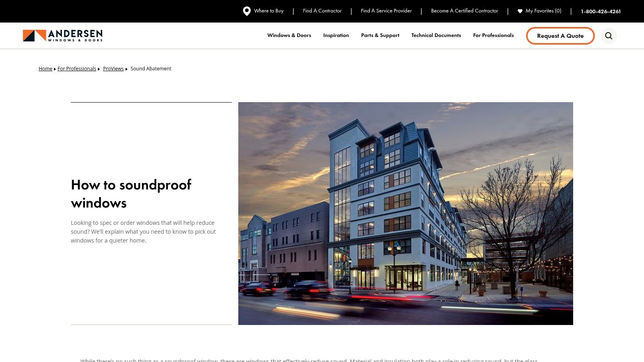
Task: Click the heart icon for My Favorites
Action: pyautogui.click(x=520, y=11)
